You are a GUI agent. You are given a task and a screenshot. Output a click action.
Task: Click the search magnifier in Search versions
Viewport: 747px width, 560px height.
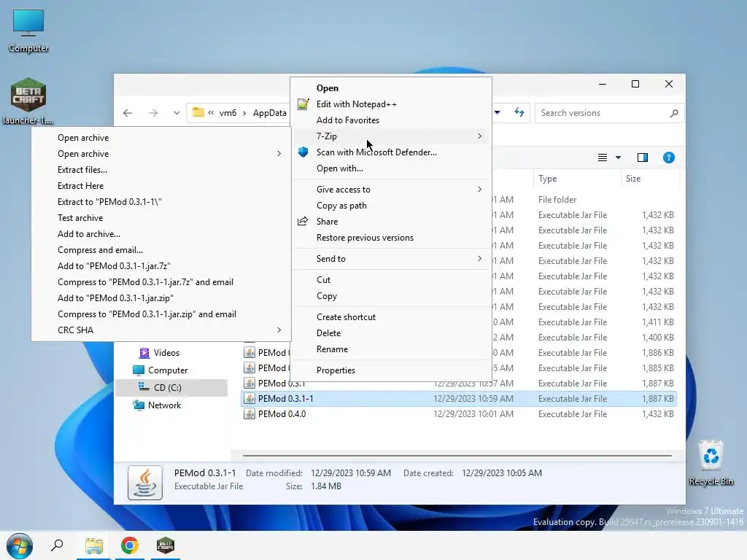pyautogui.click(x=673, y=113)
